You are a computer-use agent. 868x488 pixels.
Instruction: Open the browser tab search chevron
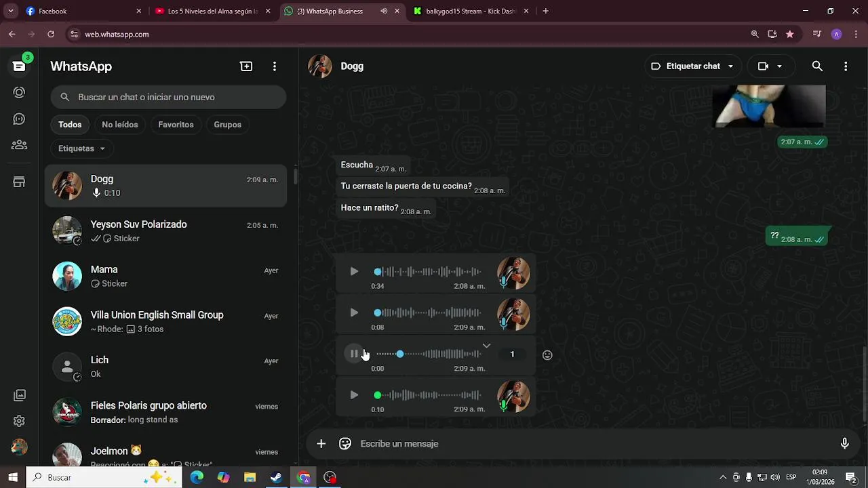(10, 11)
